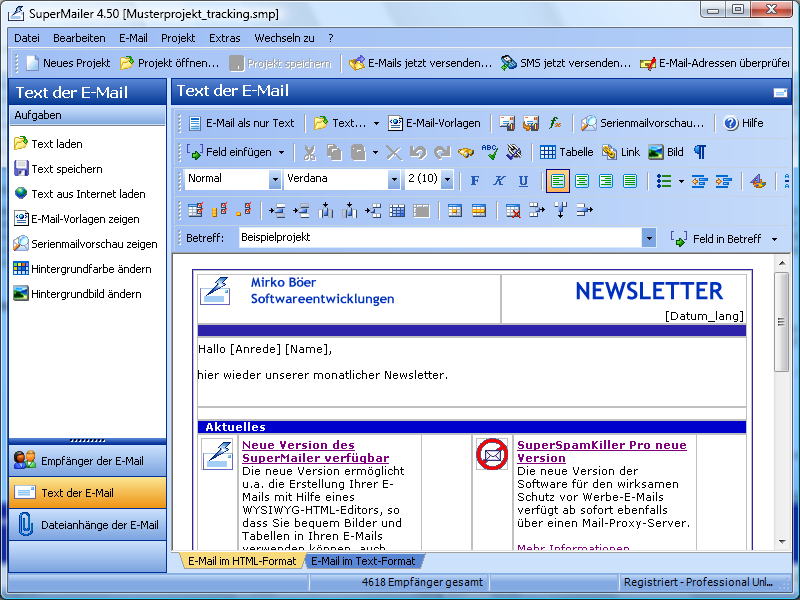Click the Find binoculars icon
Screen dimensions: 800x600
tap(466, 152)
